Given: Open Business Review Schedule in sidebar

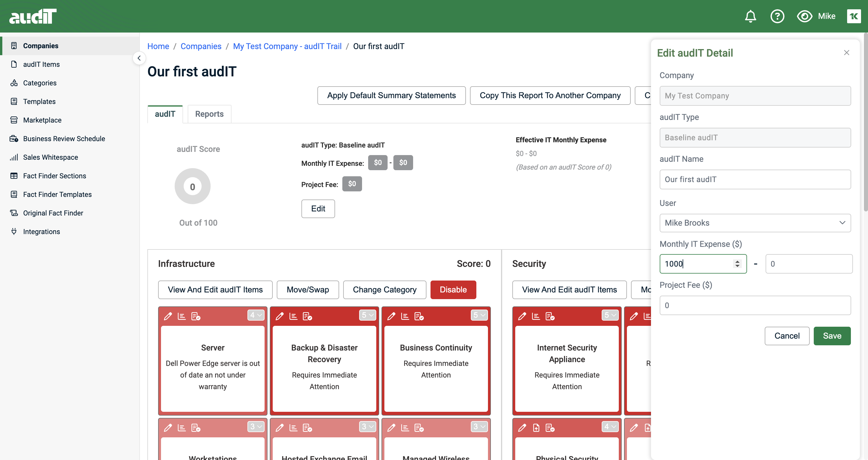Looking at the screenshot, I should (x=64, y=139).
